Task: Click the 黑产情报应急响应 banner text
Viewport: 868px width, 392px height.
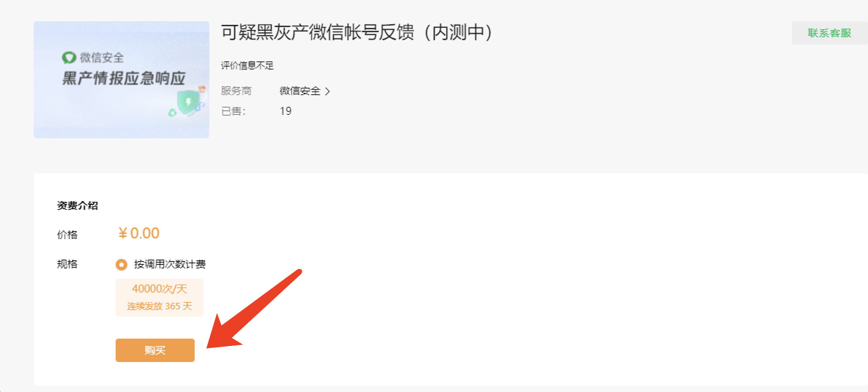Action: point(124,78)
